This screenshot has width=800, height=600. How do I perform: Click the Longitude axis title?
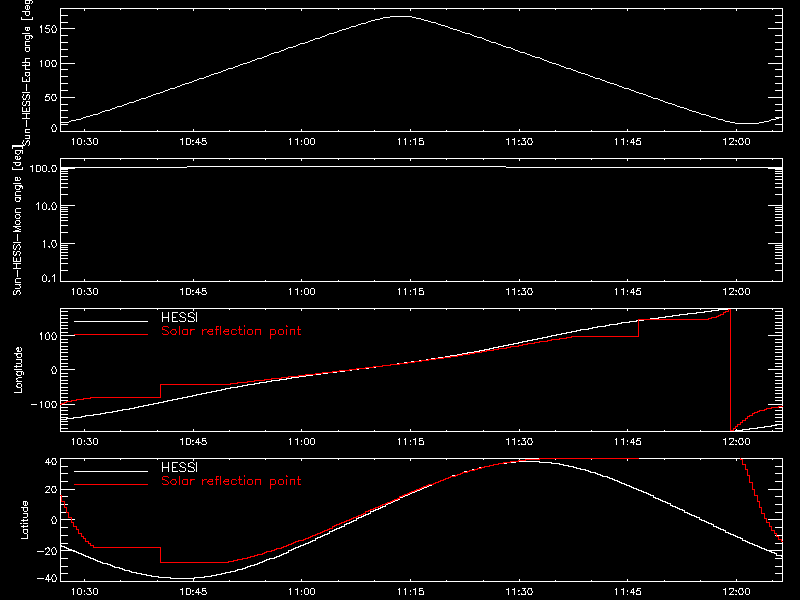(18, 370)
